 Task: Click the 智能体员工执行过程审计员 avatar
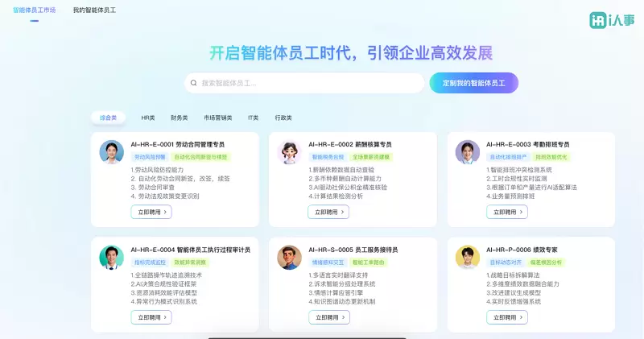pyautogui.click(x=112, y=258)
